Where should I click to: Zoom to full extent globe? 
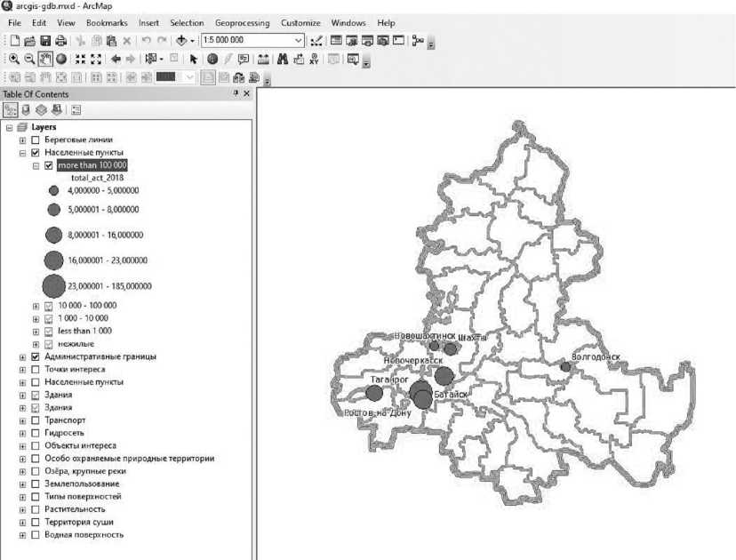click(61, 60)
